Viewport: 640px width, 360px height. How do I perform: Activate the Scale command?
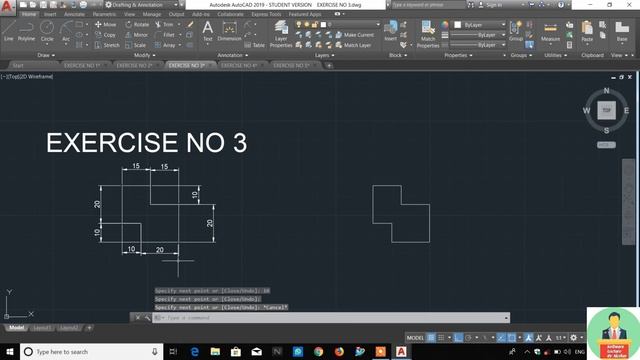[136, 45]
